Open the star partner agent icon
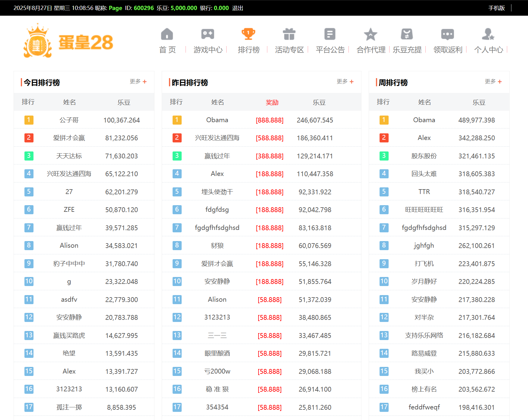 pyautogui.click(x=371, y=34)
